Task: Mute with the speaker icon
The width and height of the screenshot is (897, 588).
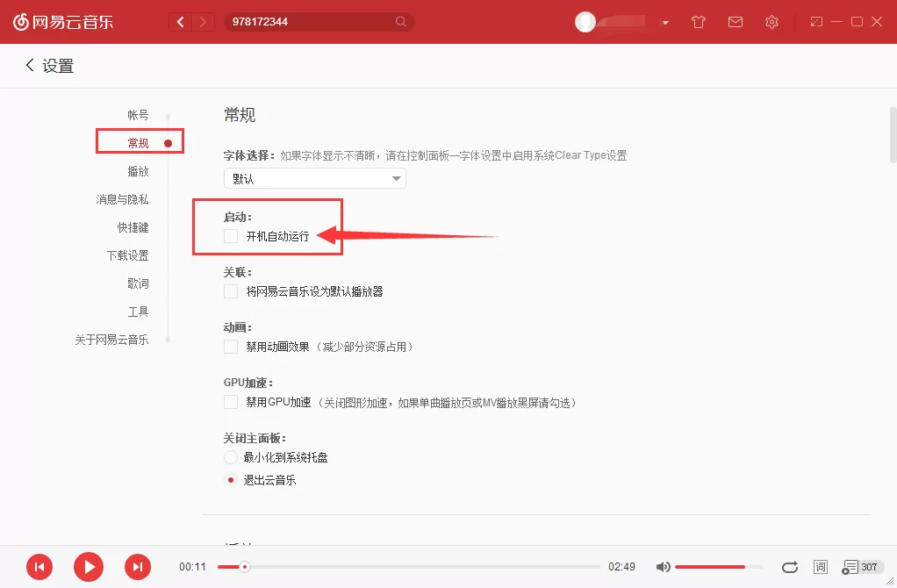Action: pyautogui.click(x=663, y=567)
